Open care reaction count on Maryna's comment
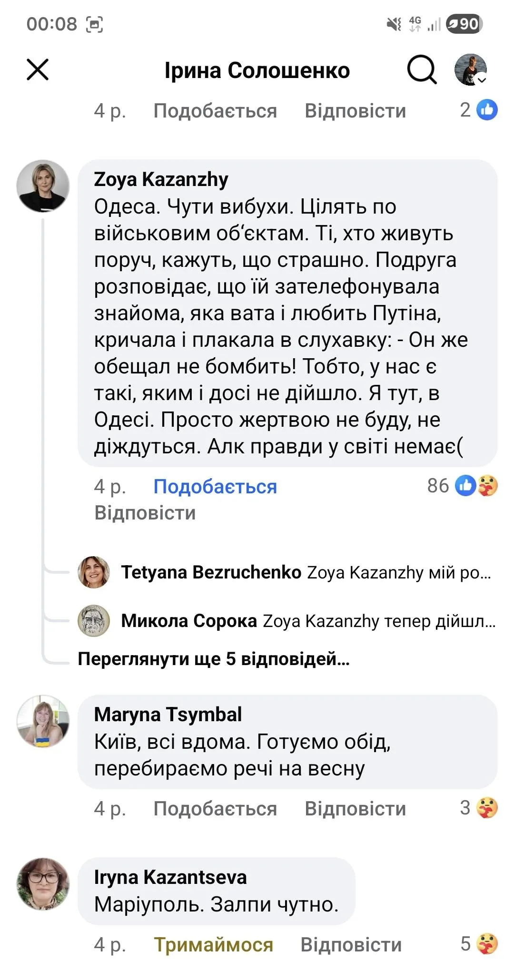Screen dimensions: 514x980 [479, 808]
